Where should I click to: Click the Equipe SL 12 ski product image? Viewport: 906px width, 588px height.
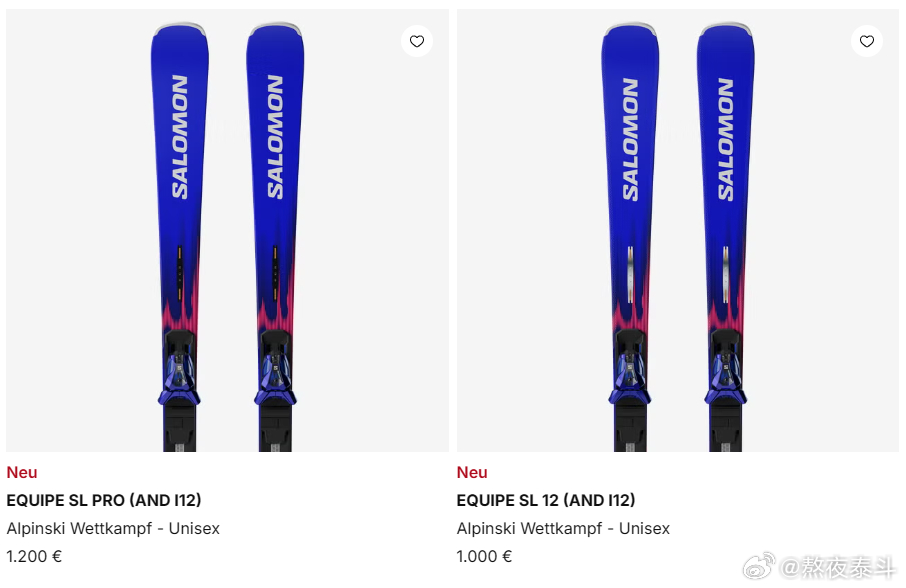click(x=678, y=230)
